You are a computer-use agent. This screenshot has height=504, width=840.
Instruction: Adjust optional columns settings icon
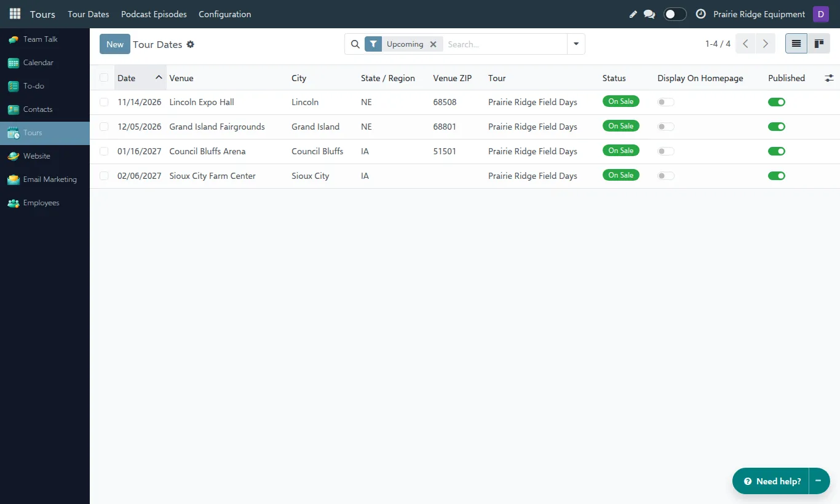[x=830, y=78]
